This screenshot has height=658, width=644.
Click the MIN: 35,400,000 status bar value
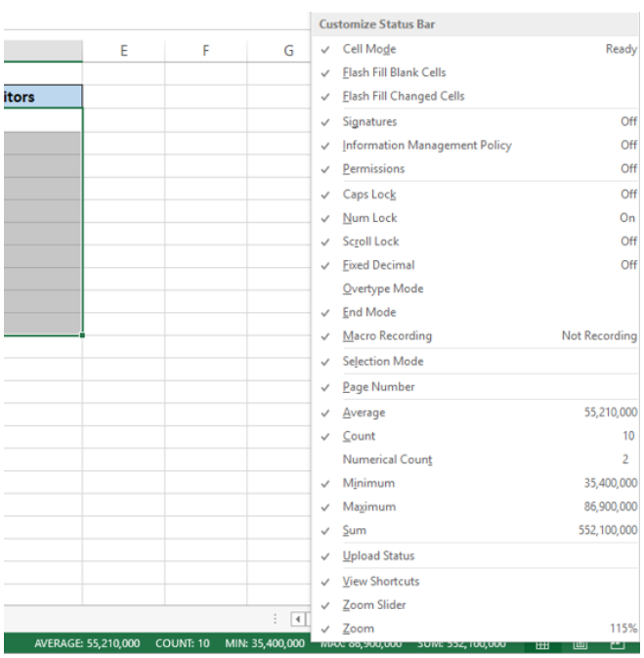265,643
